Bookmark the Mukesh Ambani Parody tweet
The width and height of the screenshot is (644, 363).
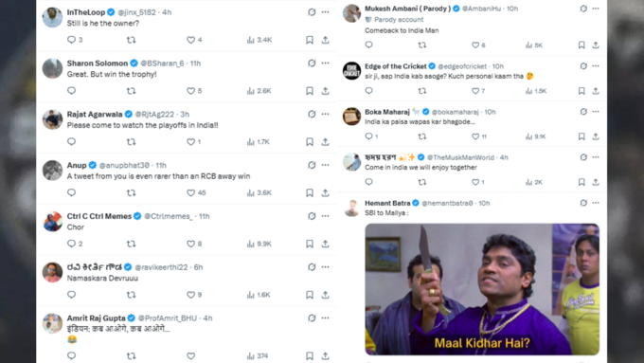click(x=581, y=45)
